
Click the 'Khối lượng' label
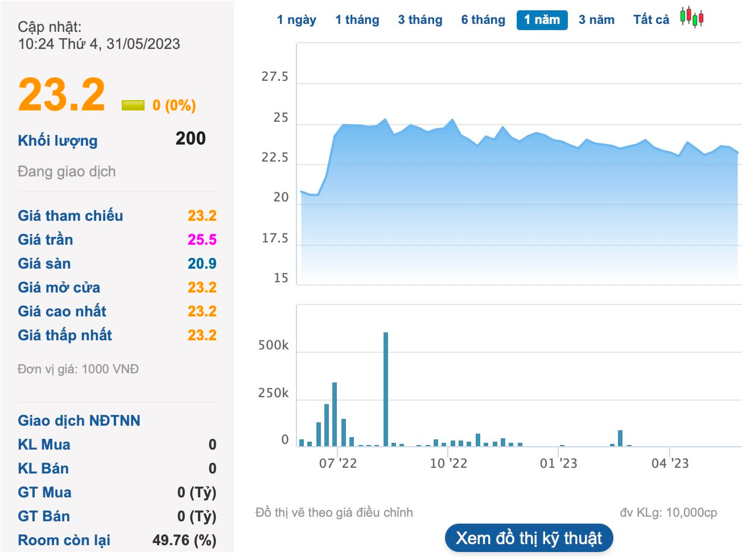[57, 141]
